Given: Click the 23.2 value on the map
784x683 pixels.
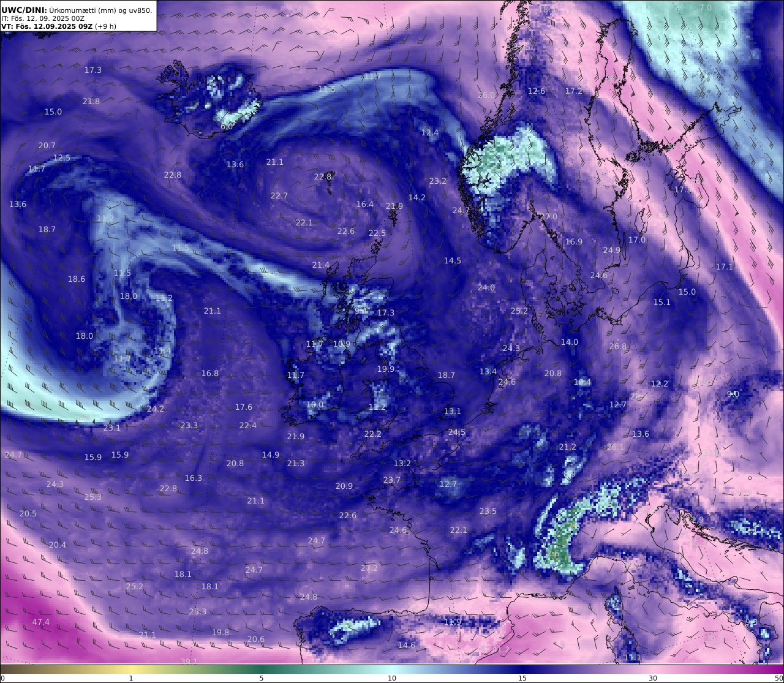Looking at the screenshot, I should [x=438, y=181].
